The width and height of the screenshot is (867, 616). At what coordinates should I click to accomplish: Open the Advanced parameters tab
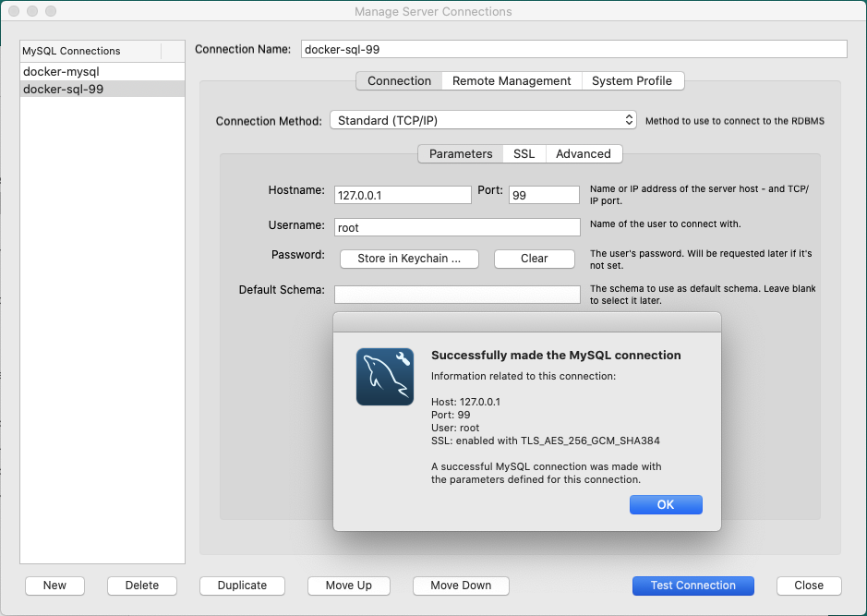click(583, 154)
